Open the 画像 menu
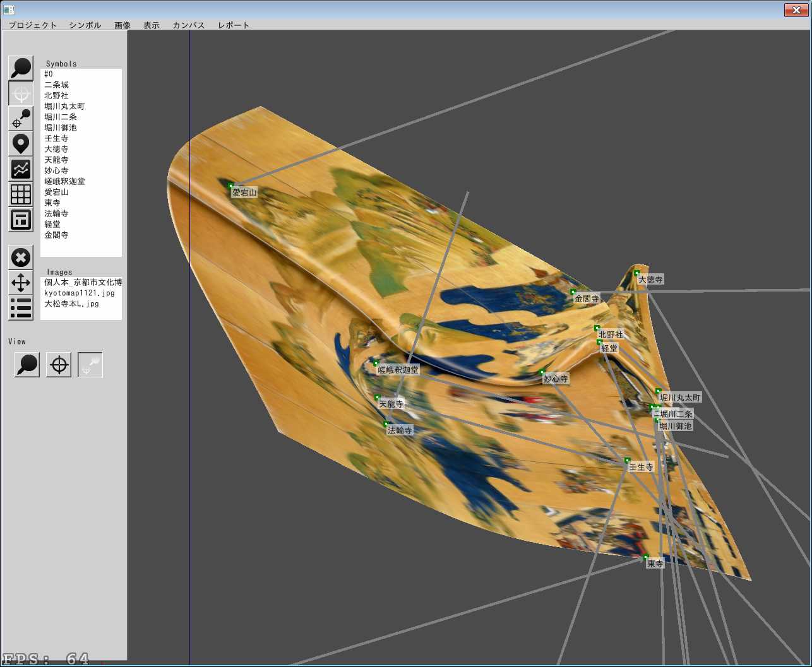Viewport: 812px width, 667px height. click(x=122, y=25)
